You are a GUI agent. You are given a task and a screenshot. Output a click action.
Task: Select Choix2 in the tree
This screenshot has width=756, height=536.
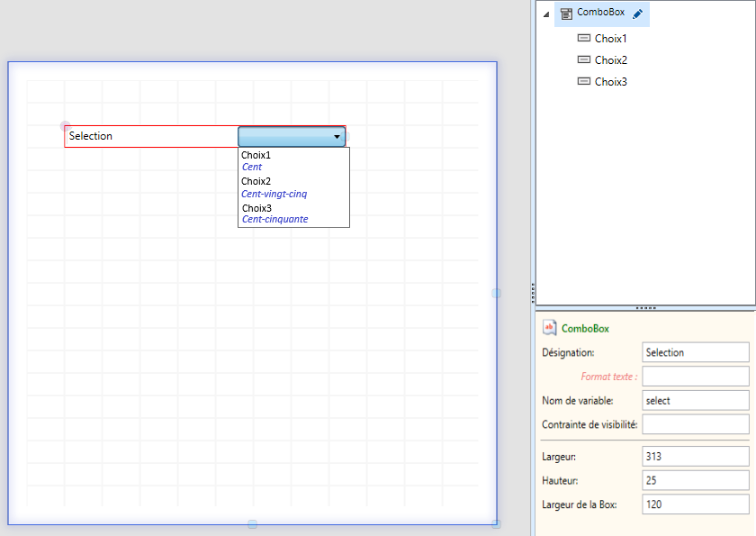pyautogui.click(x=610, y=60)
